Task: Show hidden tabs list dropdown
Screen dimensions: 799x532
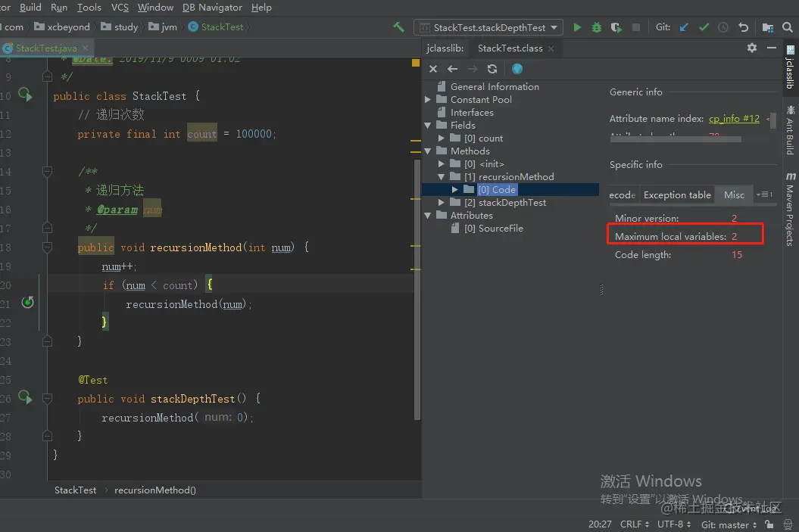Action: (x=764, y=194)
